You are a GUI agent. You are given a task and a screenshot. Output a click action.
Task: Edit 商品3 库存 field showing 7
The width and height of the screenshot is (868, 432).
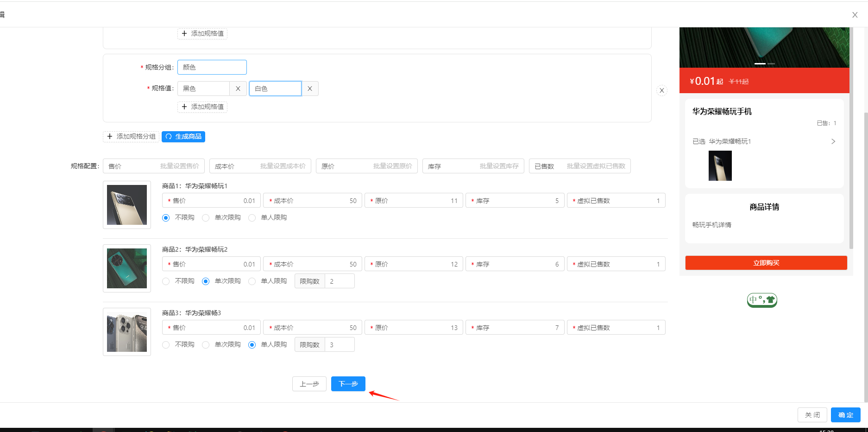[515, 328]
